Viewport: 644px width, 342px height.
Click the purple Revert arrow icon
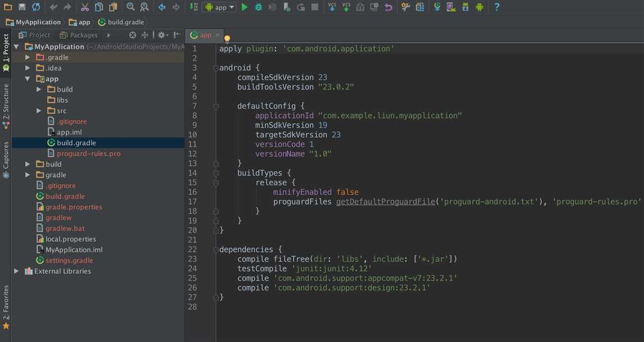click(x=388, y=7)
